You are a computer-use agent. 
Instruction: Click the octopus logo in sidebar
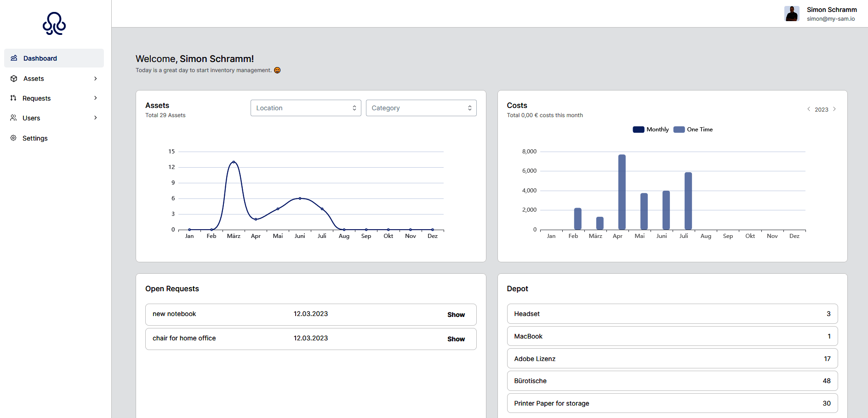(x=54, y=23)
